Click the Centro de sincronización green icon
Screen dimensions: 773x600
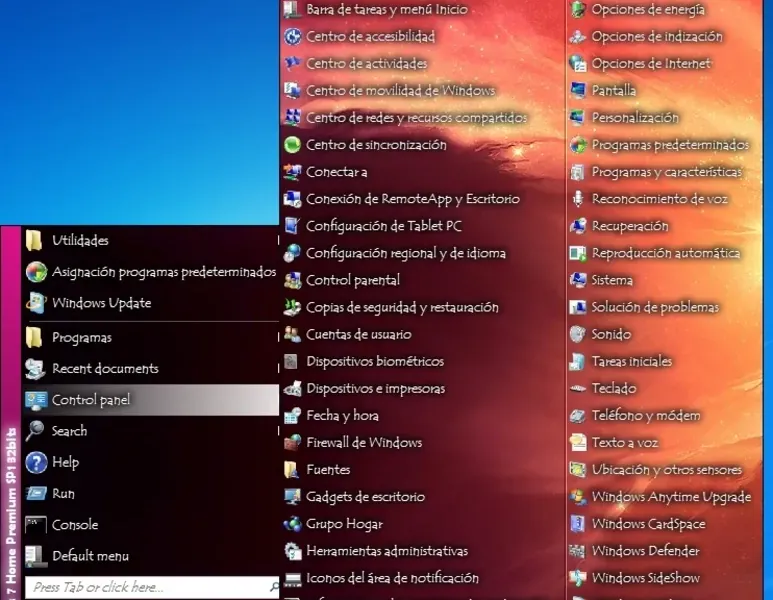293,145
